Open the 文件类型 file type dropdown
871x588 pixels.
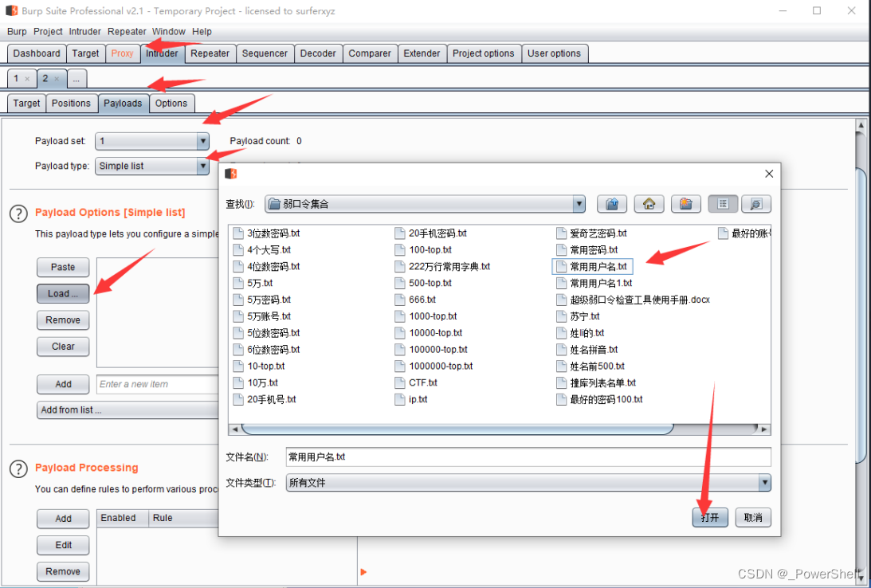[765, 483]
